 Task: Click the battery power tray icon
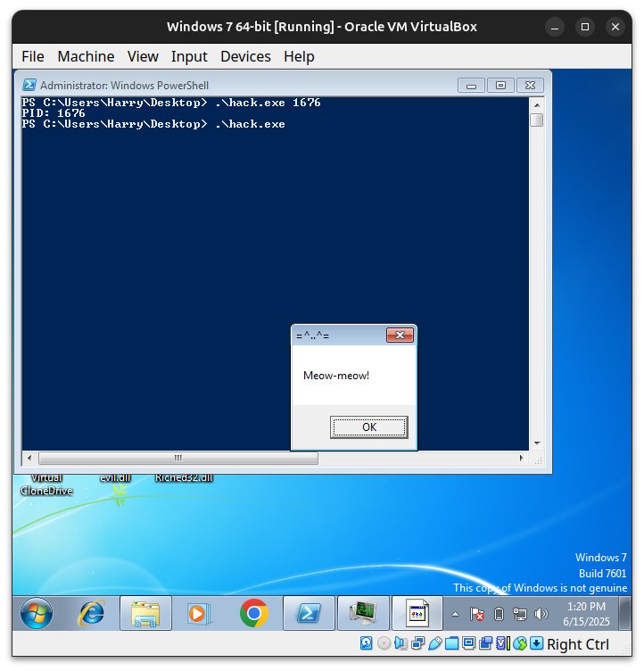pyautogui.click(x=499, y=615)
